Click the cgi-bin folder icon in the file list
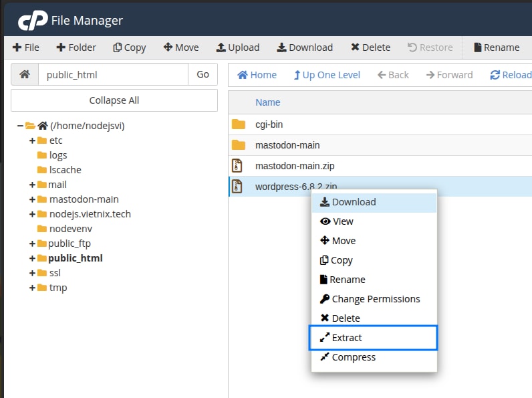The image size is (532, 398). [x=239, y=124]
